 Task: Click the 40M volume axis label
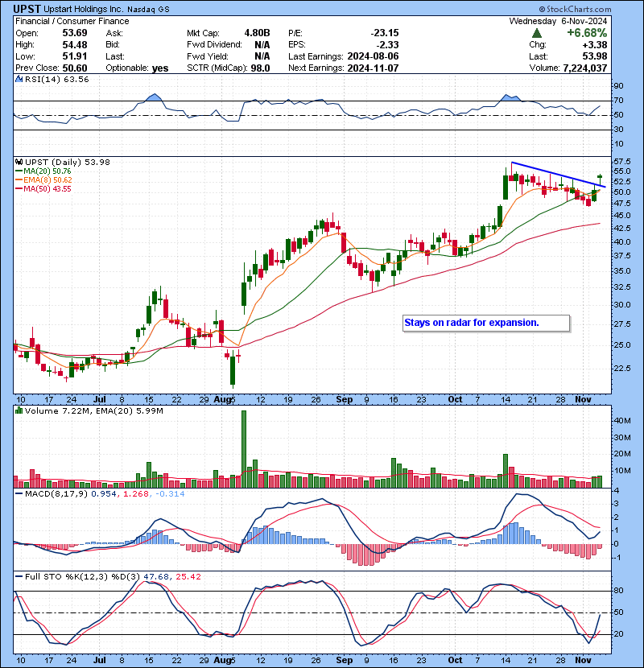tap(622, 420)
